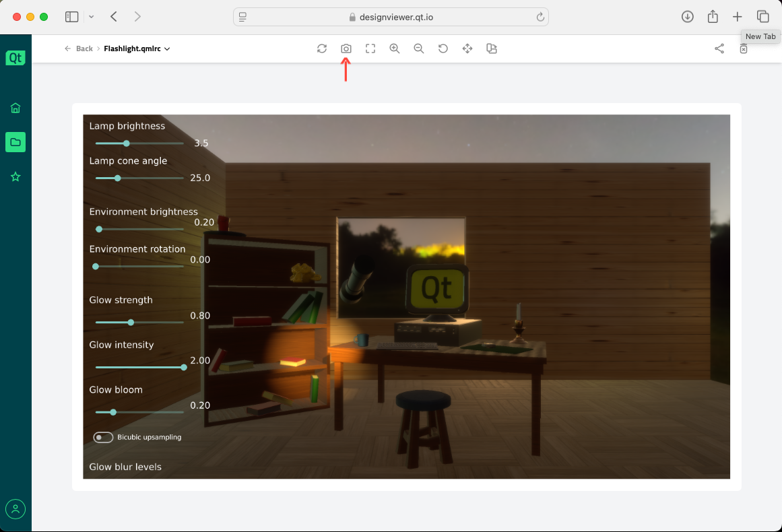Screen dimensions: 782x532
Task: Click the Glow strength slider handle
Action: pos(131,323)
